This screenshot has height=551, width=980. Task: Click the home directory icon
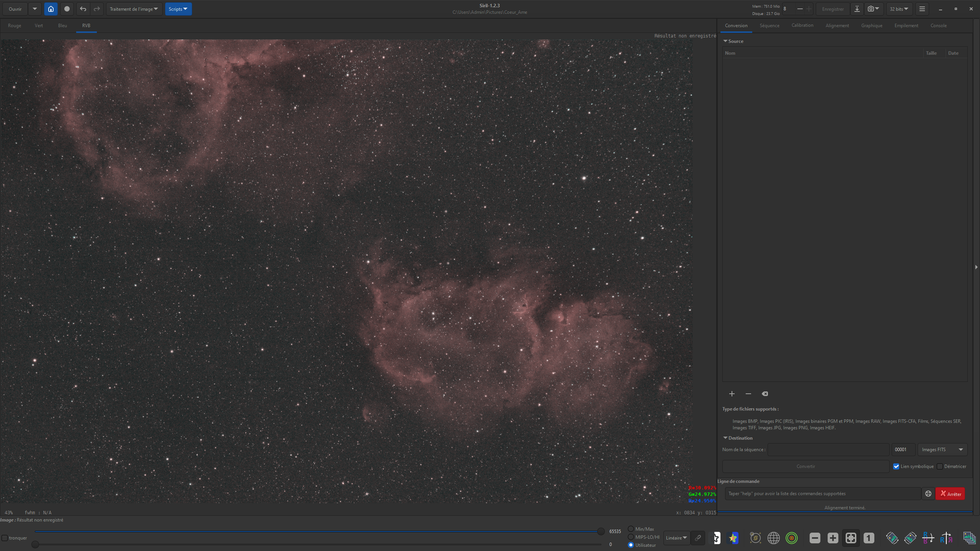pyautogui.click(x=51, y=9)
